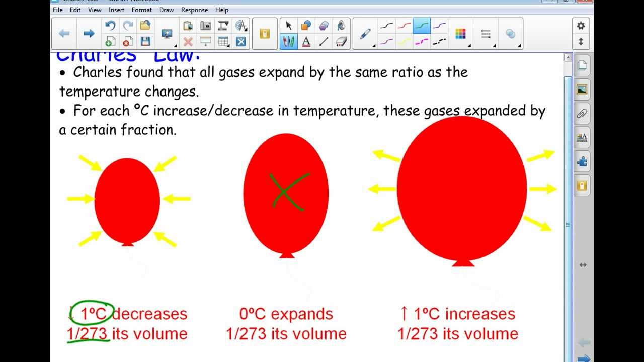Viewport: 644px width, 362px height.
Task: Open the View menu
Action: (95, 10)
